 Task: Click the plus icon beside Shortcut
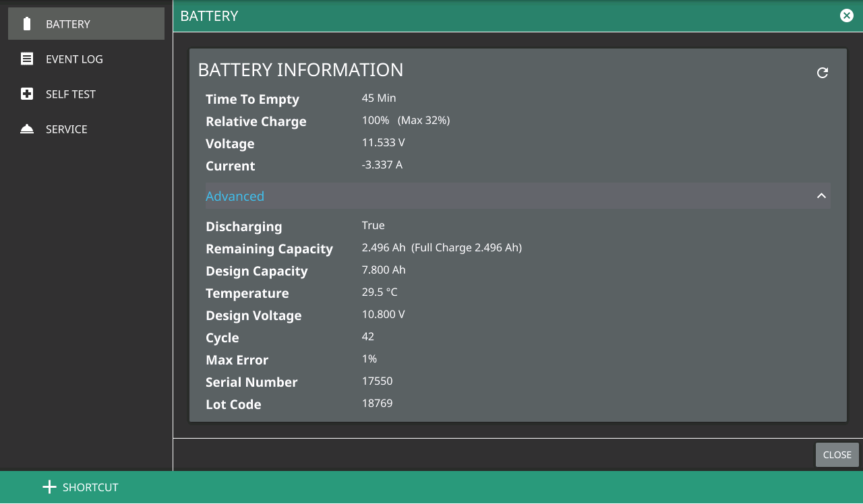[49, 487]
